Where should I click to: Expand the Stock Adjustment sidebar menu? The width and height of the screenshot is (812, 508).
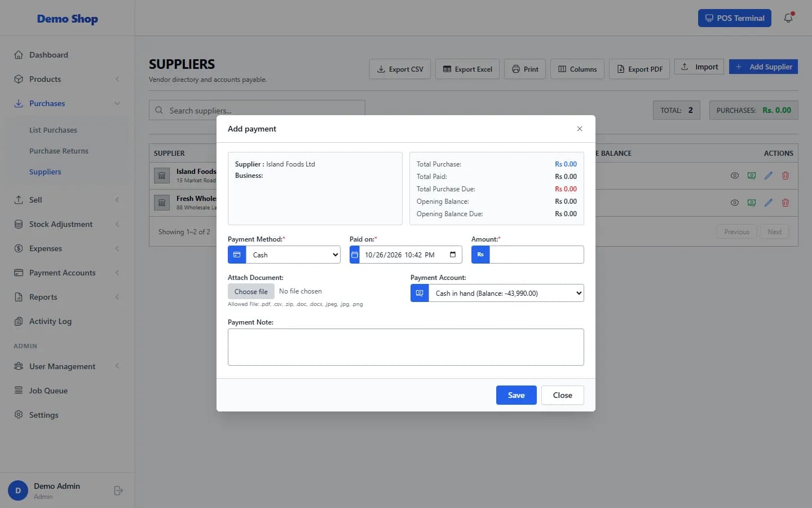coord(67,224)
